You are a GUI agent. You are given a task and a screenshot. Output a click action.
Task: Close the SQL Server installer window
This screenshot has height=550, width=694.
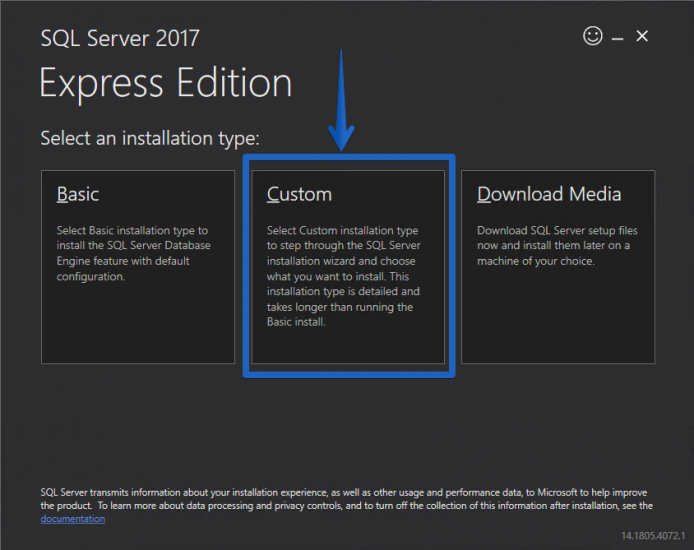[642, 36]
